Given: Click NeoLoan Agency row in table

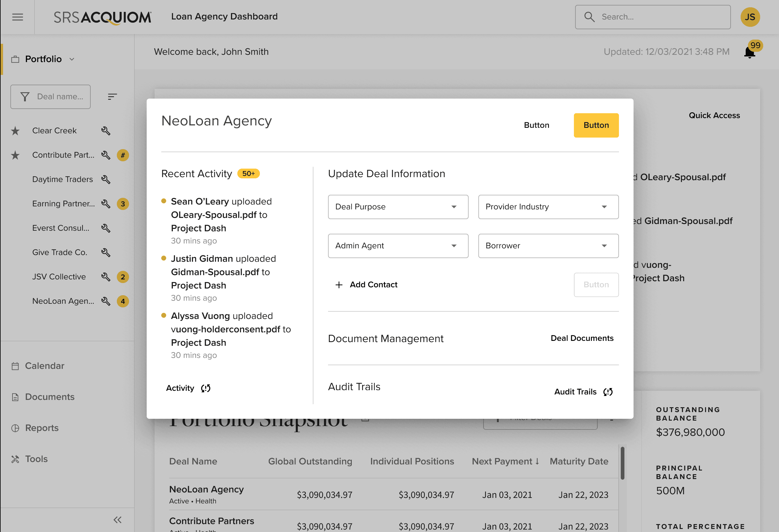Looking at the screenshot, I should (393, 495).
